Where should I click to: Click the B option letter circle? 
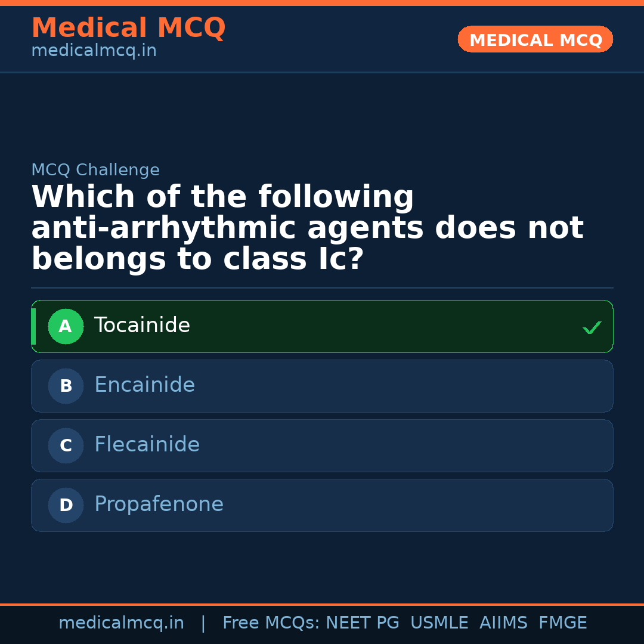click(66, 386)
